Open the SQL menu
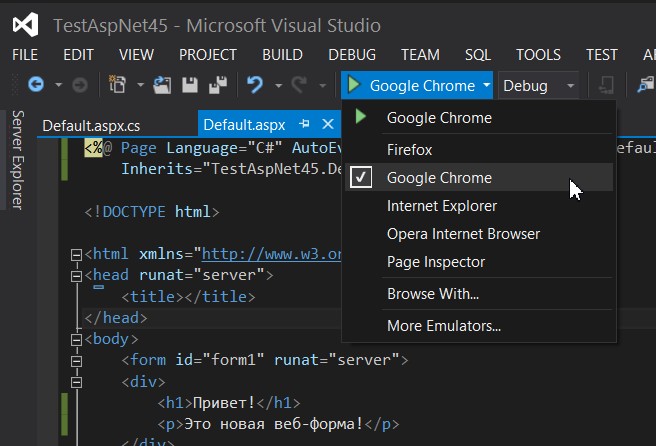The height and width of the screenshot is (446, 656). 478,55
